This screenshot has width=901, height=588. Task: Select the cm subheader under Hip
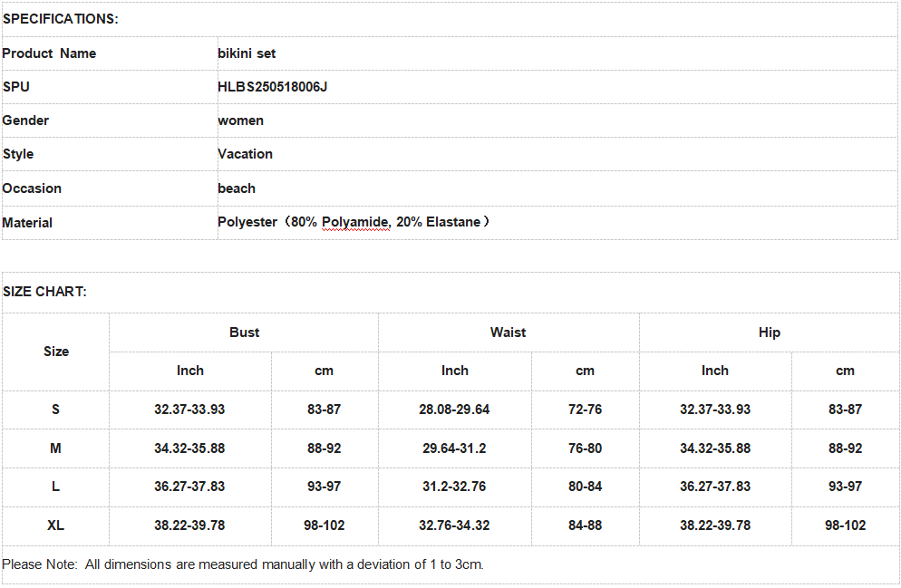[846, 371]
